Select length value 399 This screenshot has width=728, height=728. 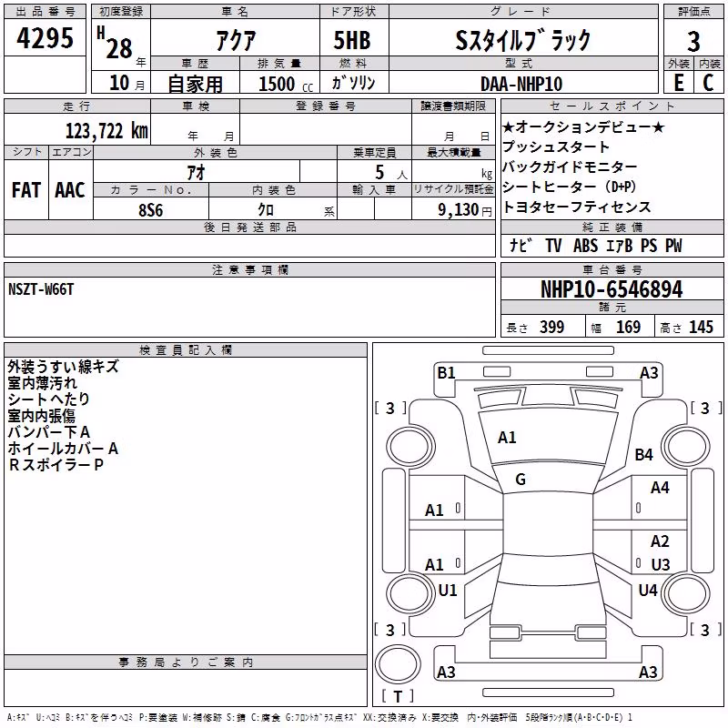(x=552, y=327)
